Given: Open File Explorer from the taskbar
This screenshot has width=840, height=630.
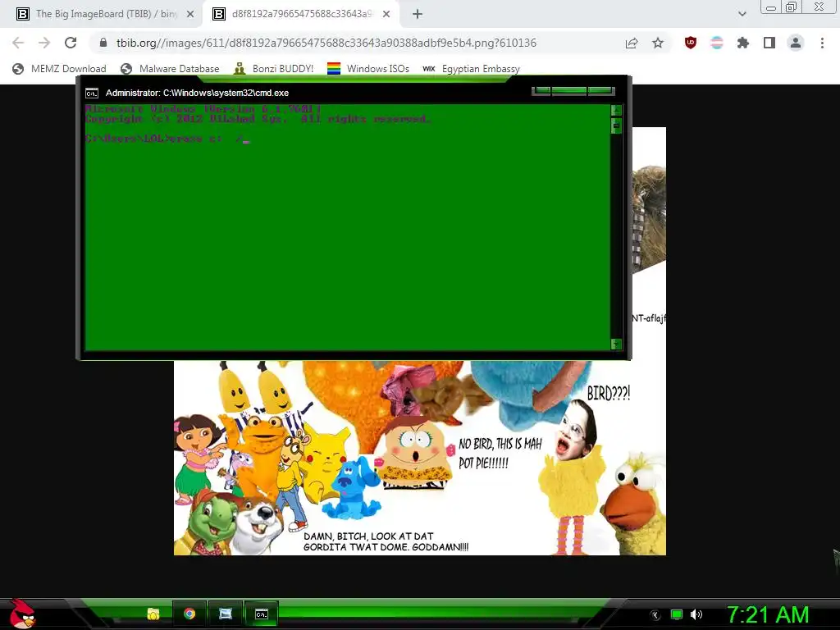Looking at the screenshot, I should coord(153,614).
